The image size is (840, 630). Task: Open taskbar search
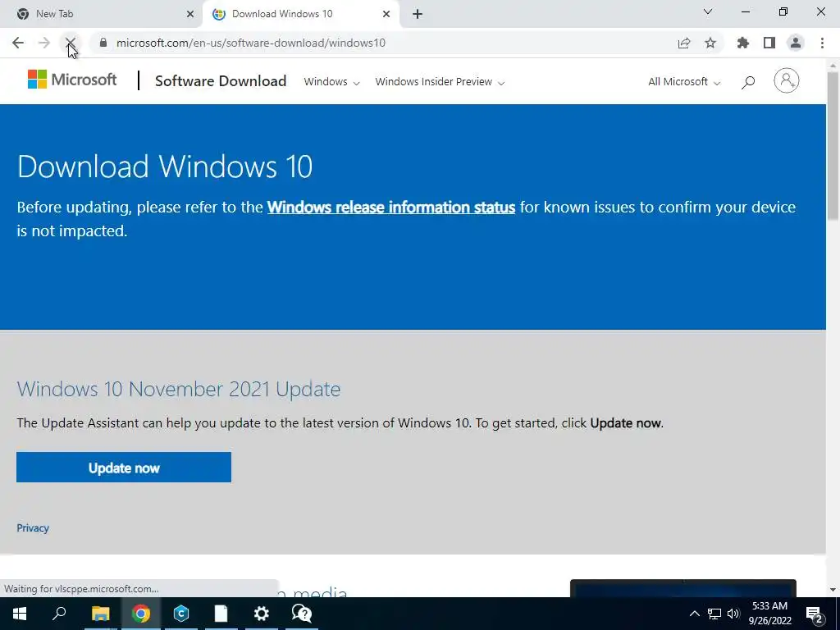pos(59,614)
